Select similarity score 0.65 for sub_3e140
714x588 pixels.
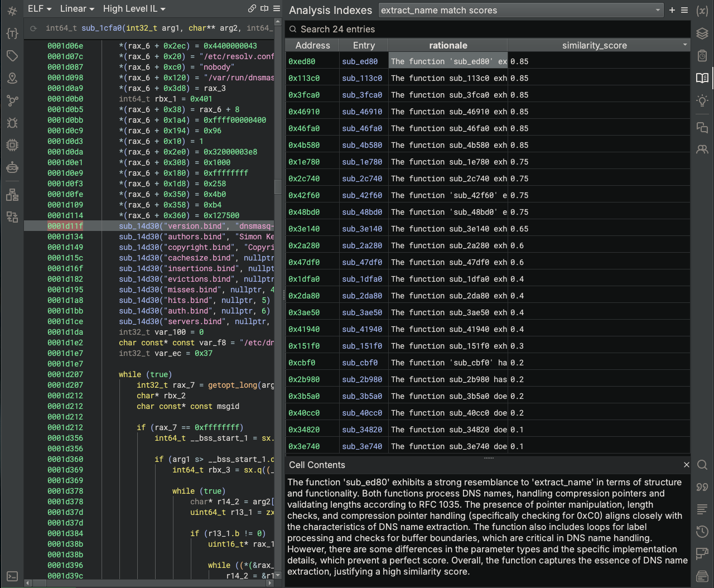click(599, 229)
